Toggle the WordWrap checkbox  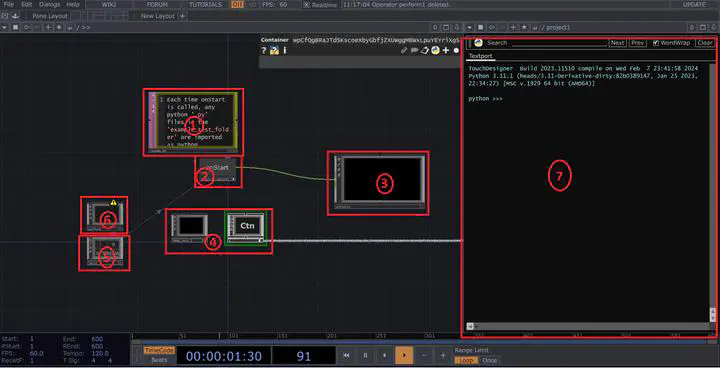pyautogui.click(x=656, y=43)
